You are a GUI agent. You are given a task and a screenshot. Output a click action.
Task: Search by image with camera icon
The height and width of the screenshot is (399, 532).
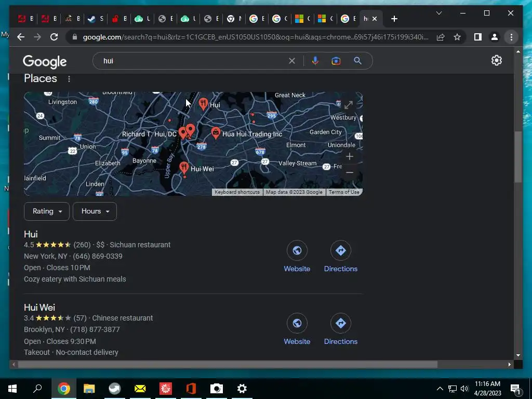(336, 61)
